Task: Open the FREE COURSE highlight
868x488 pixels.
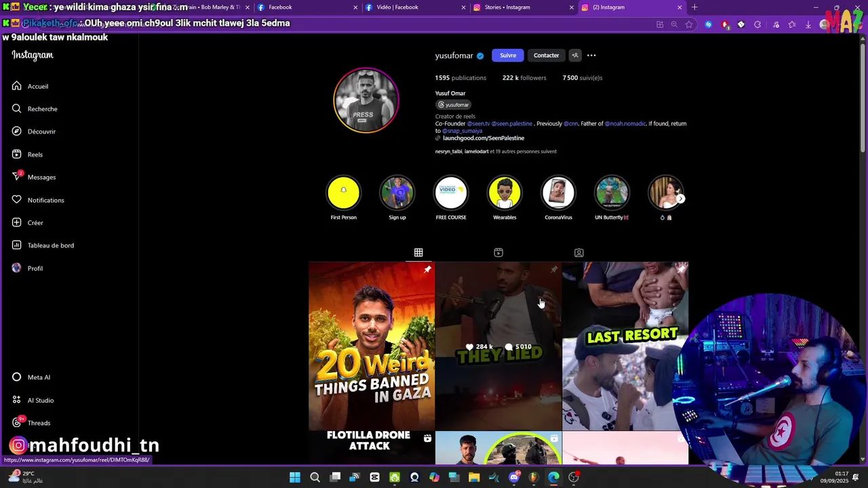Action: [451, 192]
